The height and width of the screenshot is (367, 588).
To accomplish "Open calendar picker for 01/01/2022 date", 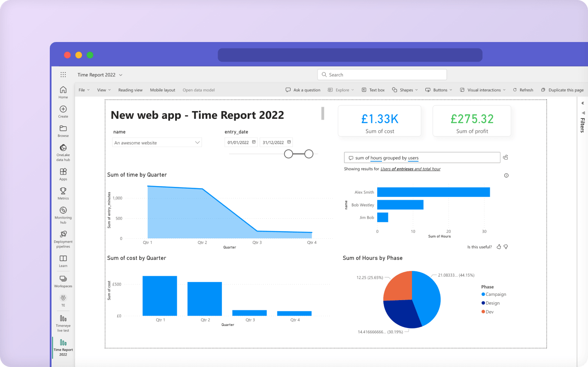I will pyautogui.click(x=254, y=142).
